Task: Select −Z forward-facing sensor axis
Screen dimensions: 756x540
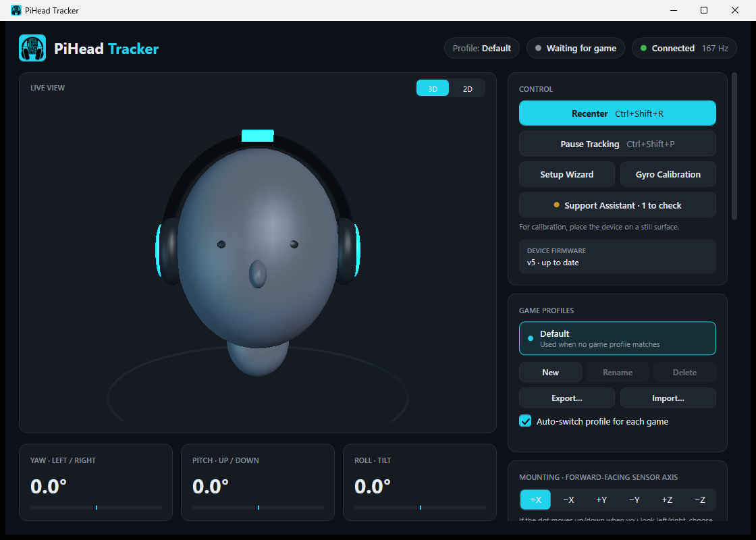Action: (x=699, y=500)
